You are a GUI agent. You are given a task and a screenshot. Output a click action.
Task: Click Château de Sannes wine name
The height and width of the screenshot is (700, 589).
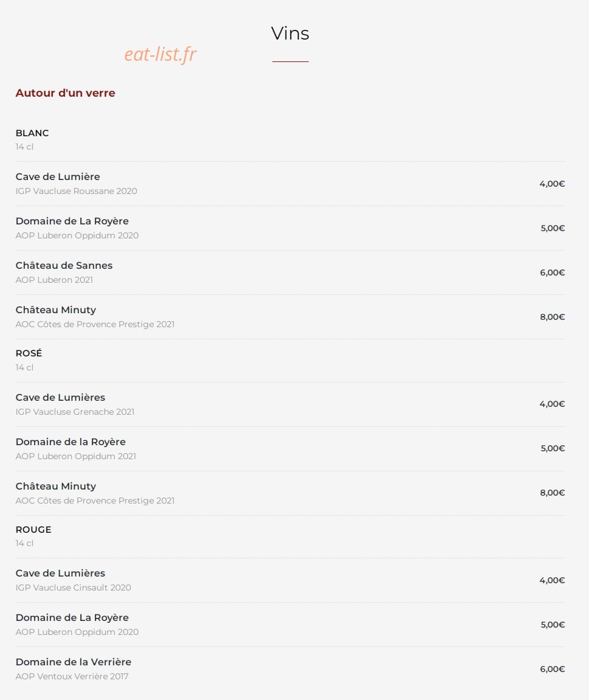[x=64, y=266]
